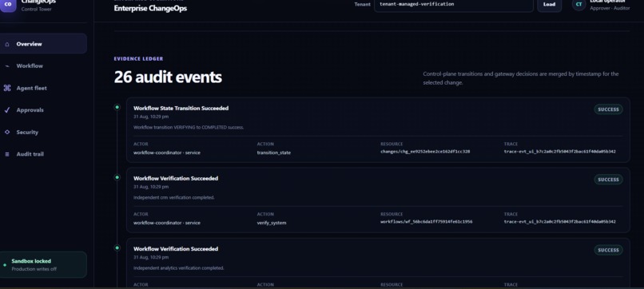644x289 pixels.
Task: Click resource "changes/chg_ee9252ebee2ce162df1cc328"
Action: click(x=425, y=152)
